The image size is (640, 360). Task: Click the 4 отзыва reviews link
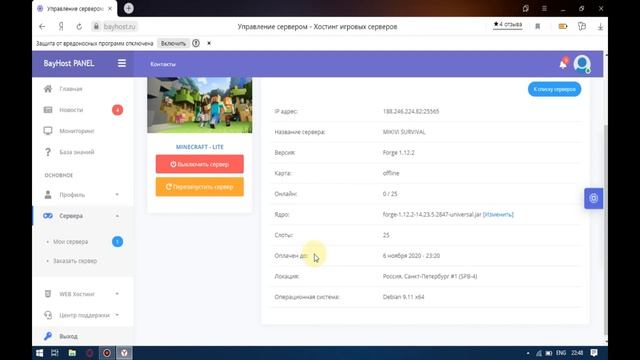(x=507, y=25)
